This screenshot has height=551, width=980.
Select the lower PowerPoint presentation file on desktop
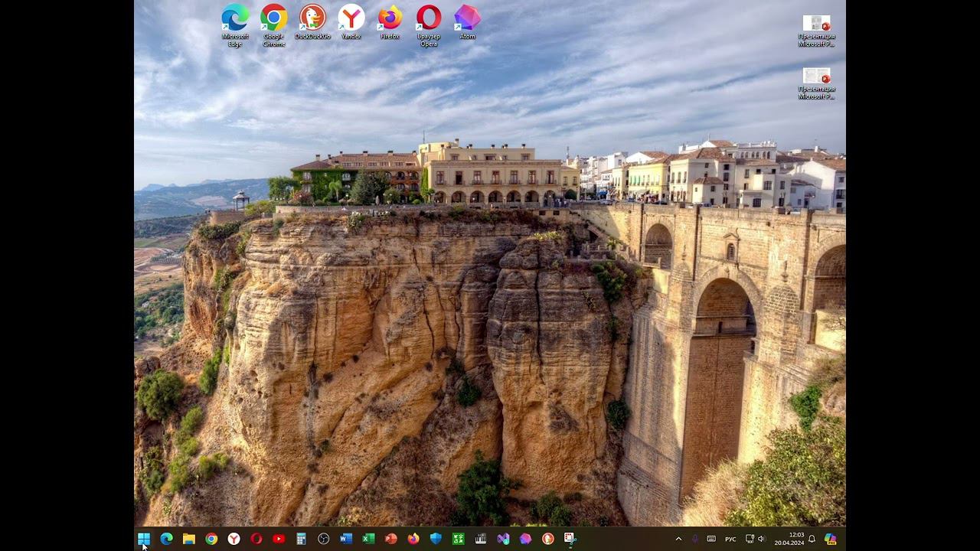[x=816, y=84]
